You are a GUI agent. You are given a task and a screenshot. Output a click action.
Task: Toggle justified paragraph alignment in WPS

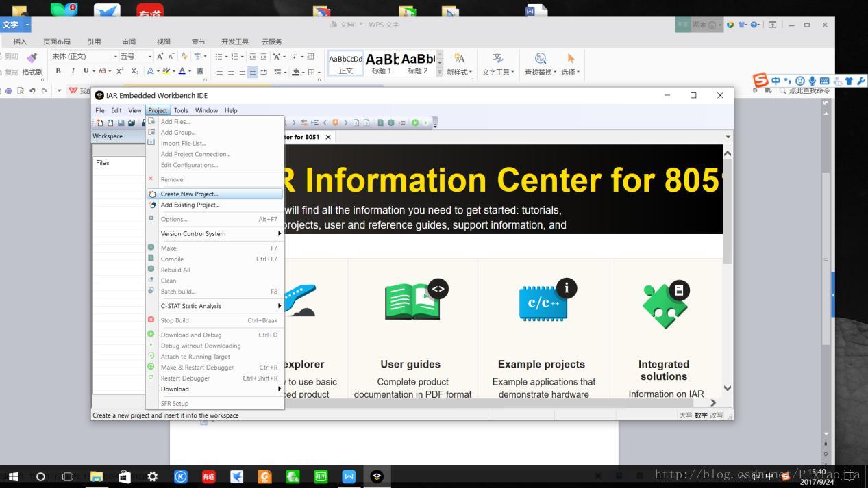click(x=253, y=72)
